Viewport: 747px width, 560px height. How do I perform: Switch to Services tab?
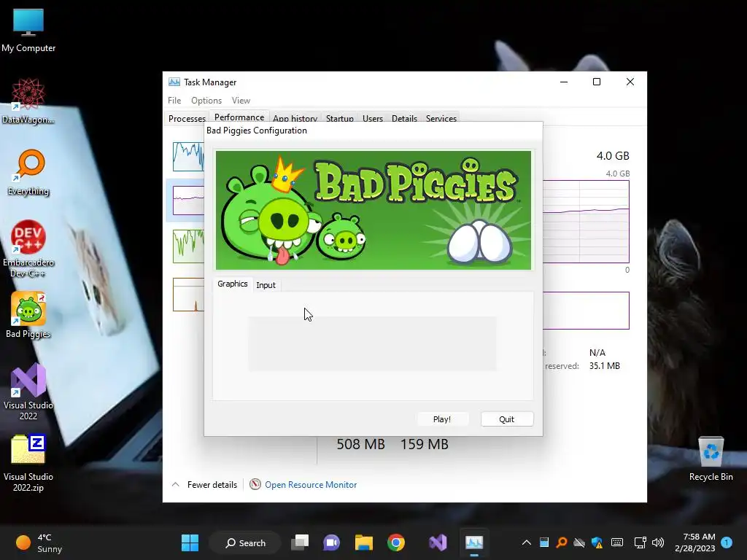(x=441, y=119)
